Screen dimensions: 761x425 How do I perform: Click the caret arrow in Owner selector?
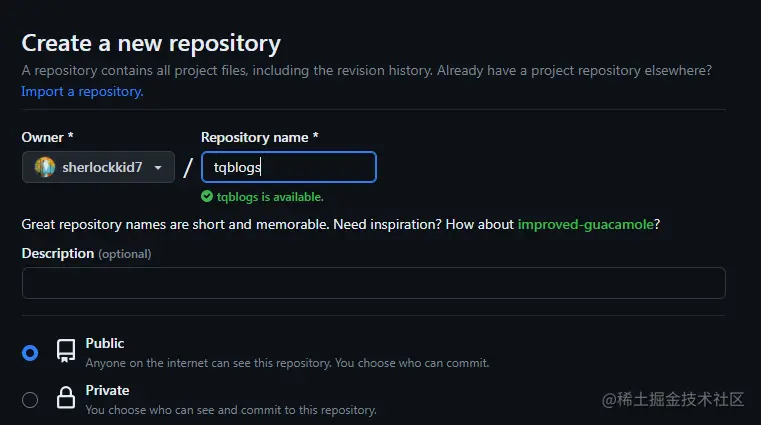158,168
